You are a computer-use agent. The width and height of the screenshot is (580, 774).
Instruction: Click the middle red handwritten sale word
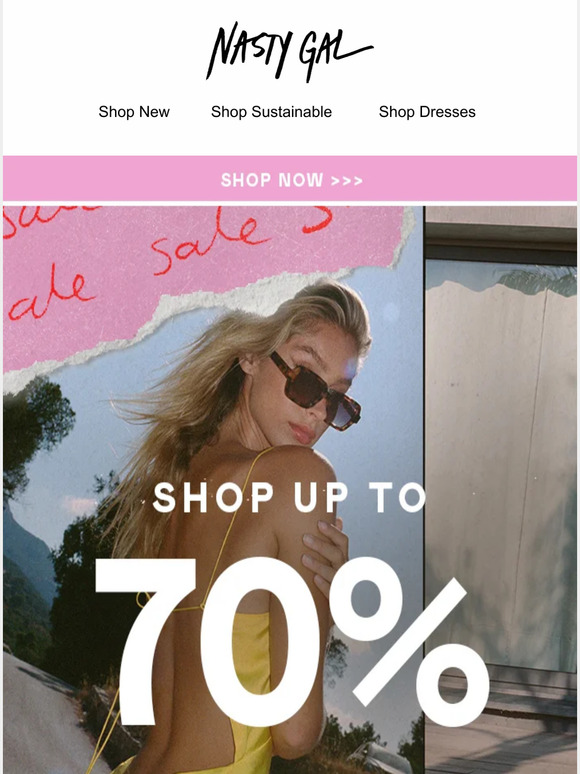(x=210, y=244)
